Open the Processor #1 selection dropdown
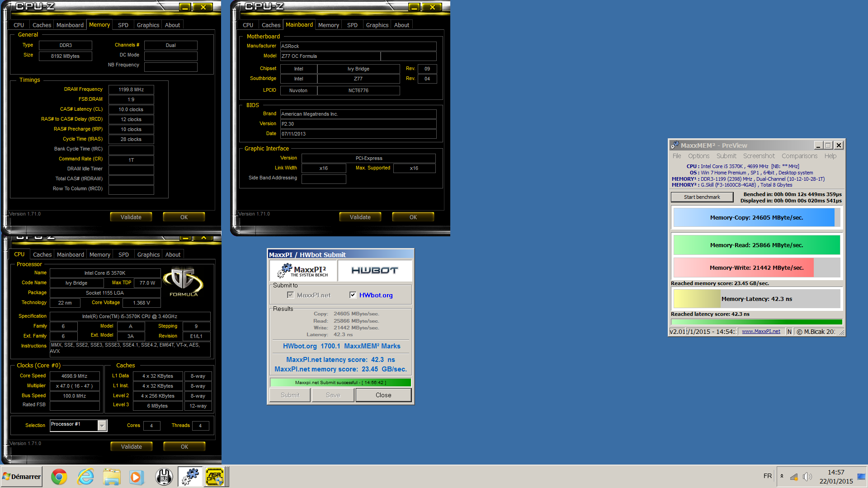 coord(102,425)
